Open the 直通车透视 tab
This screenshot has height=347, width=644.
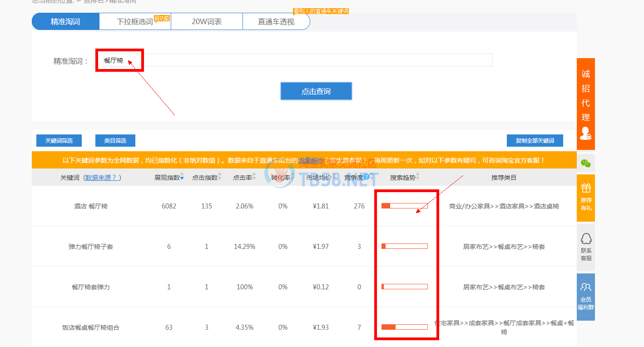(276, 21)
